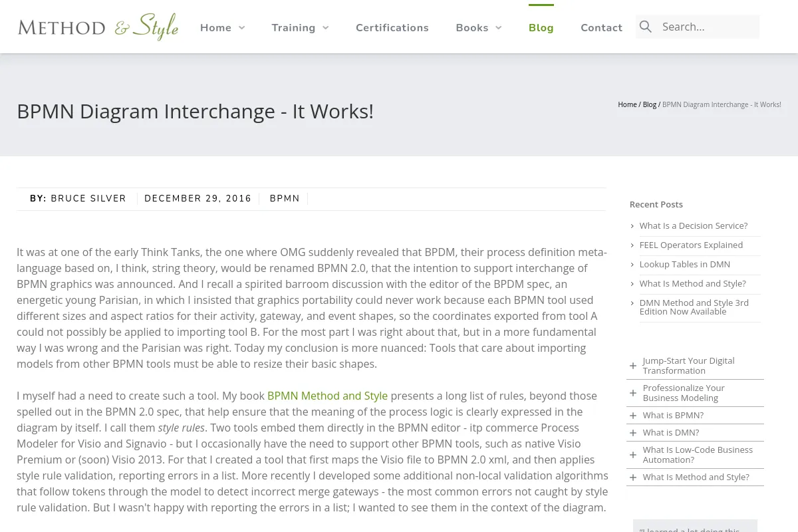Click the arrow beside Lookup Tables in DMN

tap(632, 265)
